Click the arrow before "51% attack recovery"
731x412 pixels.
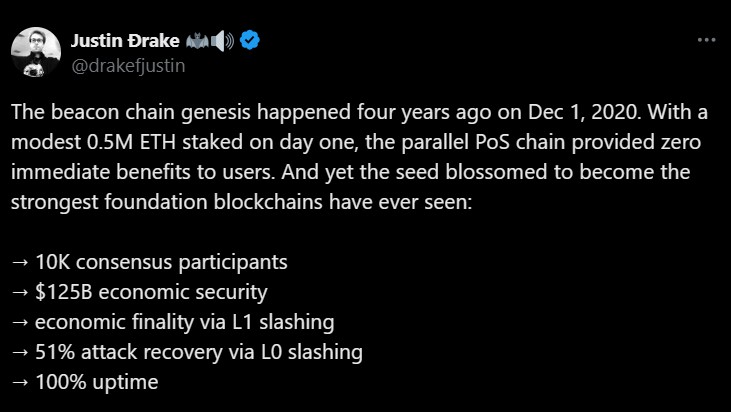(22, 352)
